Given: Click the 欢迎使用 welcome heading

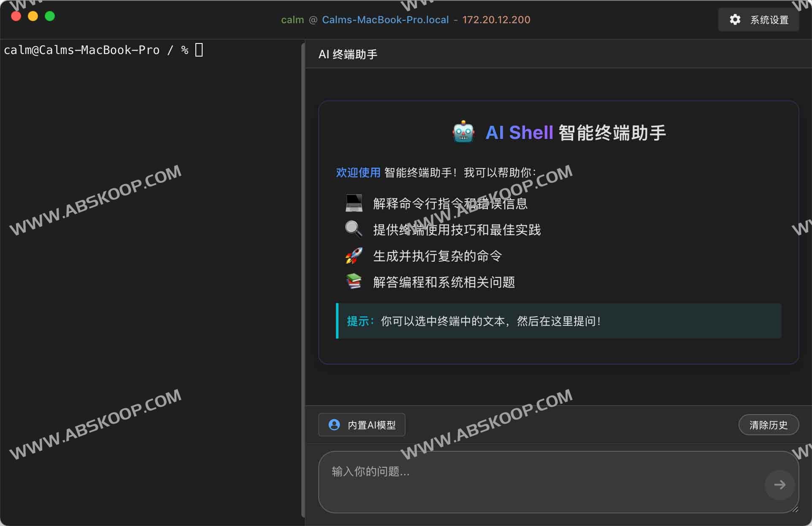Looking at the screenshot, I should (358, 173).
